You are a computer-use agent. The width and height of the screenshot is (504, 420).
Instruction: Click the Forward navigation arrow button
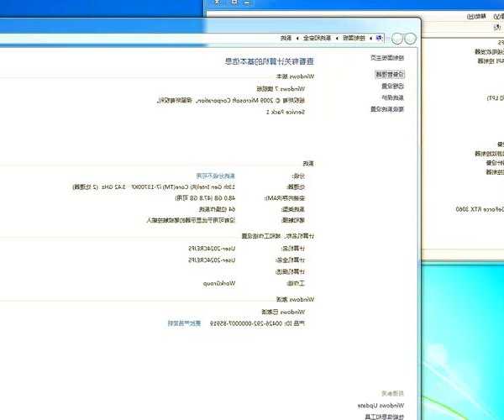point(393,38)
